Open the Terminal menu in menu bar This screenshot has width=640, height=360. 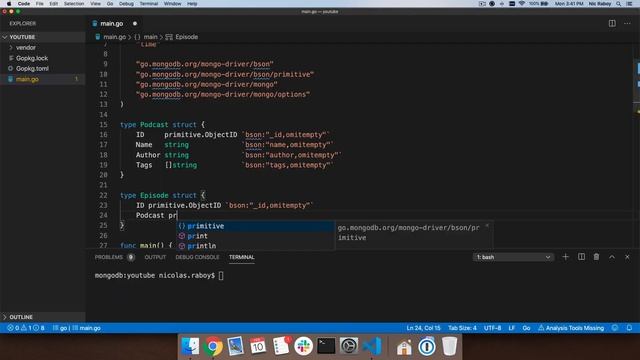149,4
